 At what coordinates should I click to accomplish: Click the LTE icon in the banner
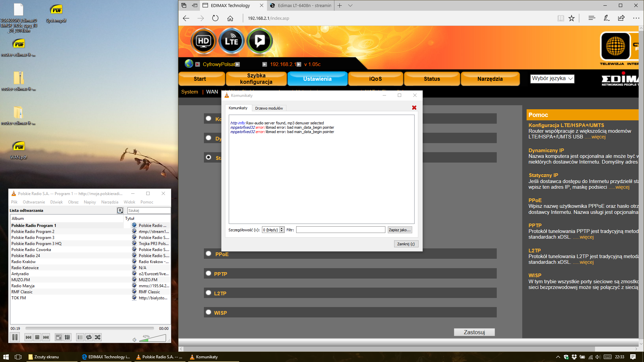(x=231, y=41)
